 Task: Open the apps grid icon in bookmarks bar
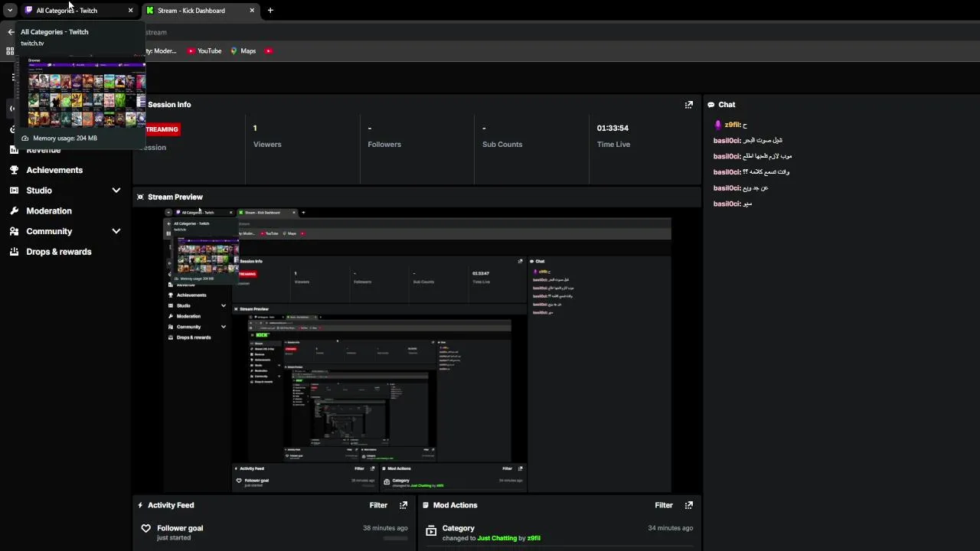click(10, 51)
